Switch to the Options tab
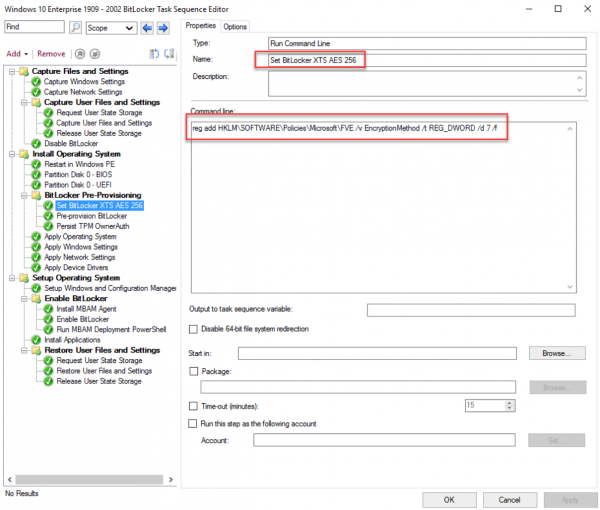 (235, 27)
